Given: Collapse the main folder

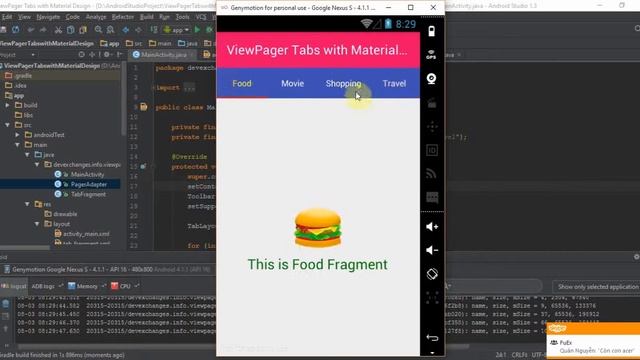Looking at the screenshot, I should (17, 145).
